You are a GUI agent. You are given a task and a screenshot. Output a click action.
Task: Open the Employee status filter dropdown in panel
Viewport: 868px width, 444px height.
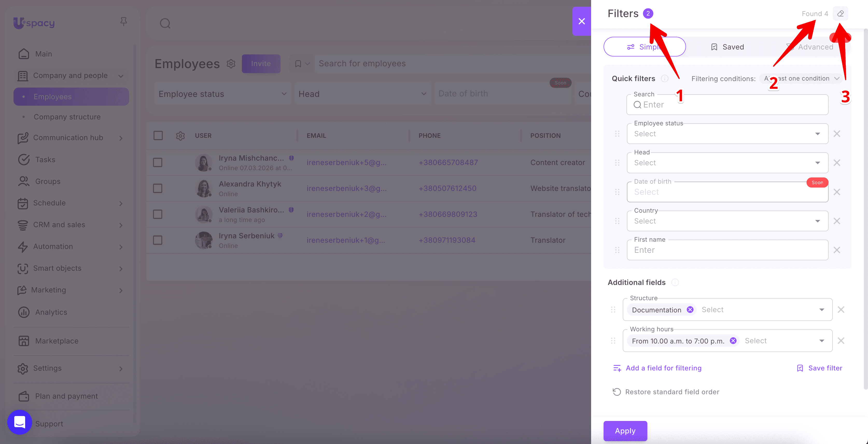727,134
